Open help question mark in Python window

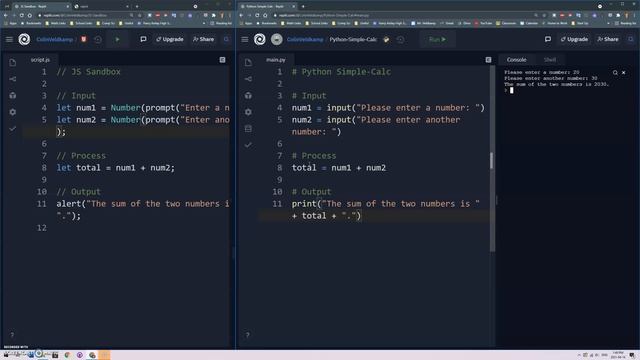coord(247,335)
